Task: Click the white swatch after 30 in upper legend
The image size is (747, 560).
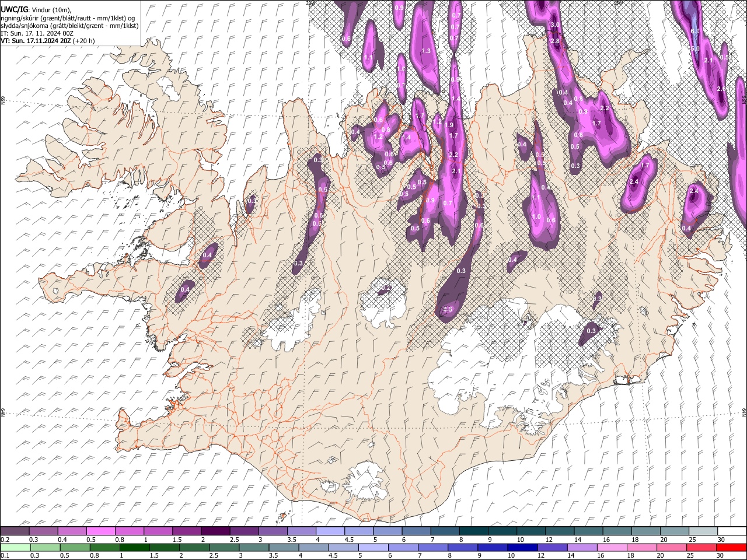Action: pyautogui.click(x=731, y=531)
